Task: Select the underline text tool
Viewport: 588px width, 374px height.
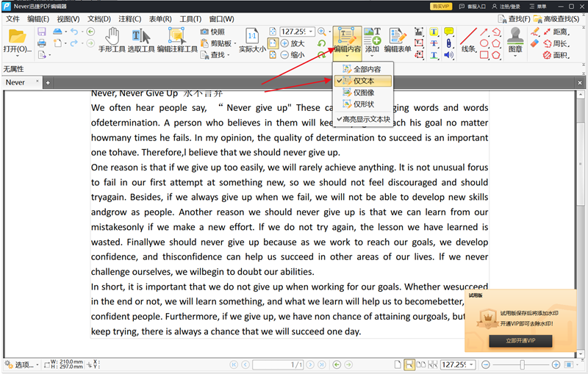Action: tap(434, 55)
